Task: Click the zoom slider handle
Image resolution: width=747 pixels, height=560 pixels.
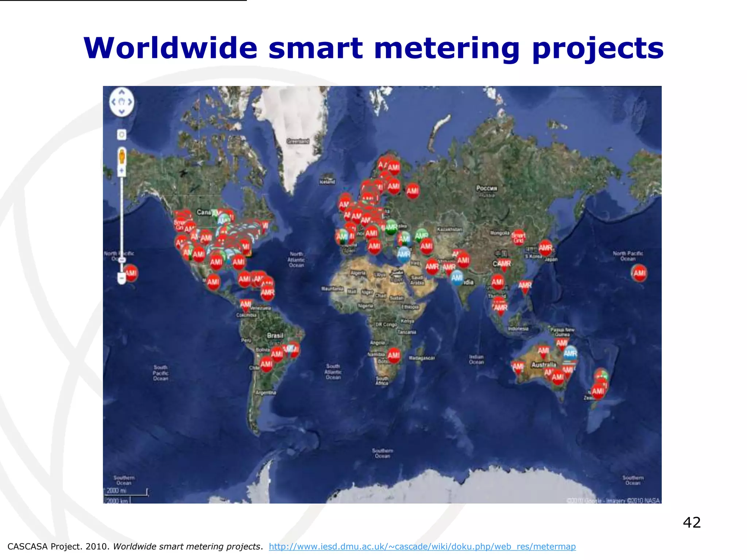Action: point(122,260)
